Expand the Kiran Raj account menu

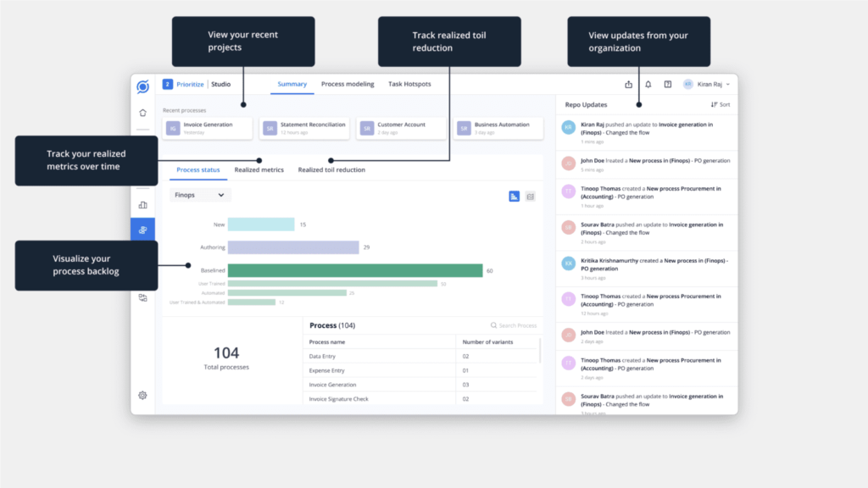click(x=710, y=84)
